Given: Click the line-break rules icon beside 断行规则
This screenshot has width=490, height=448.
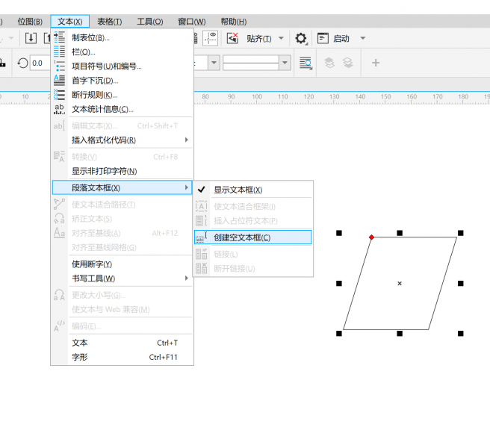Looking at the screenshot, I should [x=59, y=94].
